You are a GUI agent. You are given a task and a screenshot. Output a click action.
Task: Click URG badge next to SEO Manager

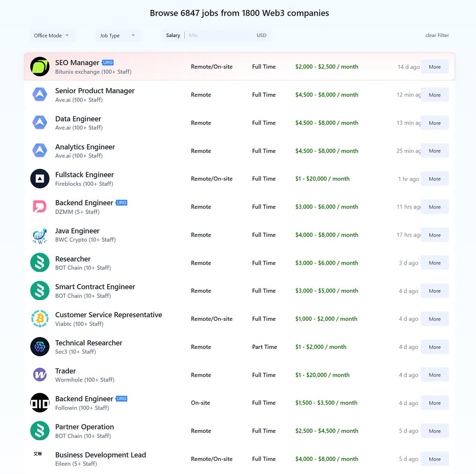tap(108, 63)
